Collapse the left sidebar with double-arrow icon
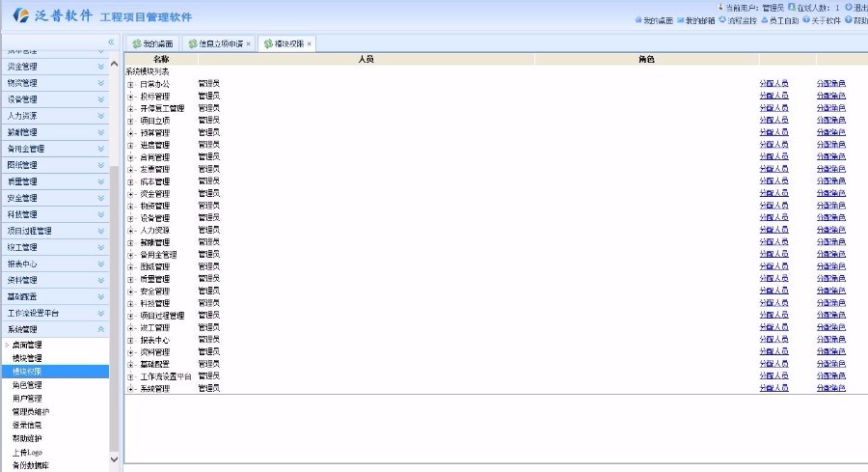The width and height of the screenshot is (868, 472). (111, 42)
